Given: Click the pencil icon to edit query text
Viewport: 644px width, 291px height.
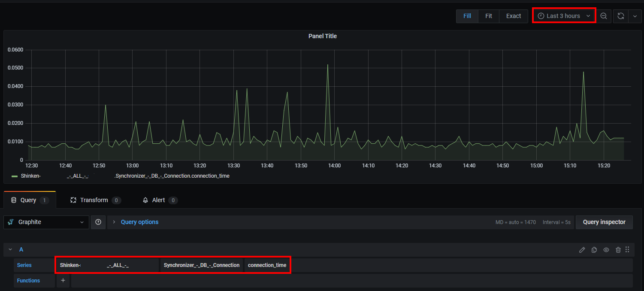Looking at the screenshot, I should pyautogui.click(x=582, y=250).
